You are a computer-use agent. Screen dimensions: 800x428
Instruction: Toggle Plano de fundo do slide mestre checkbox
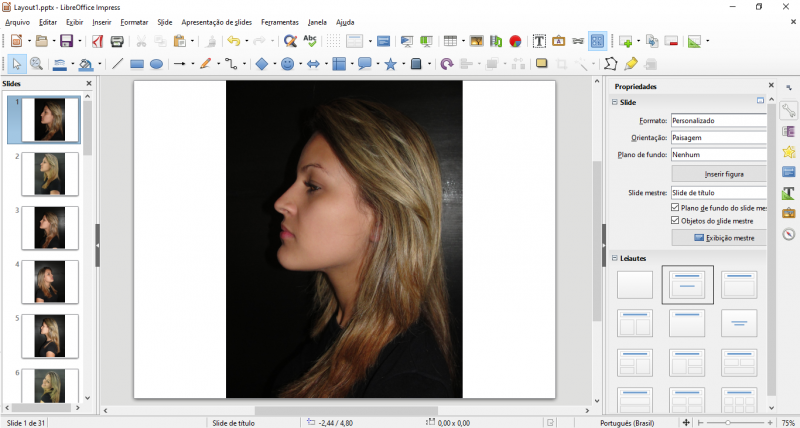675,208
